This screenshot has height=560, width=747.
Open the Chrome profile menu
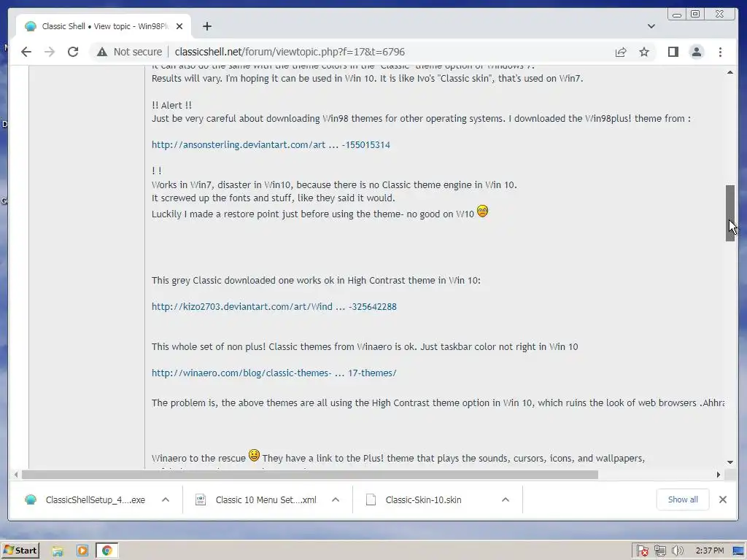pos(697,52)
